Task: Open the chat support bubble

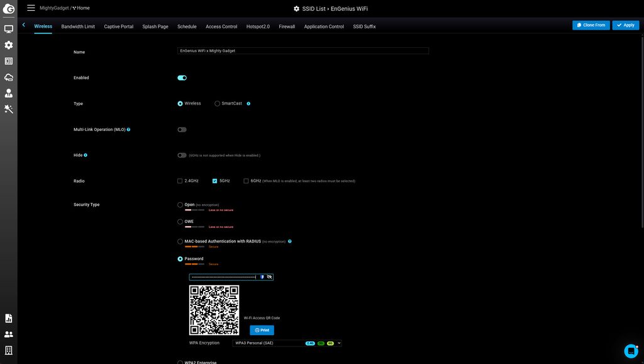Action: point(631,351)
